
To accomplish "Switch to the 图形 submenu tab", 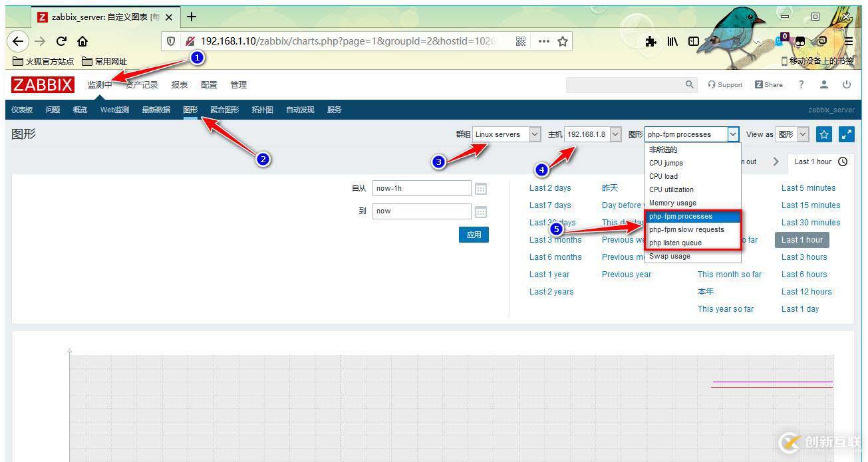I will pos(190,110).
